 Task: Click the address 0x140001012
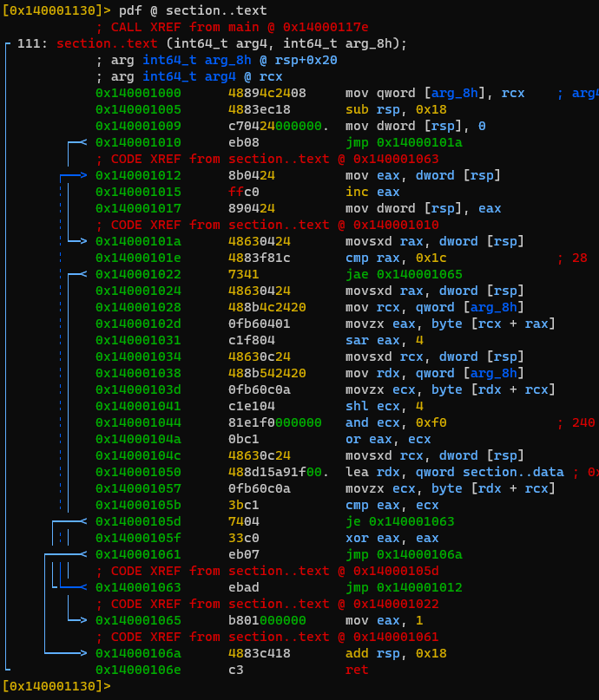click(x=139, y=175)
